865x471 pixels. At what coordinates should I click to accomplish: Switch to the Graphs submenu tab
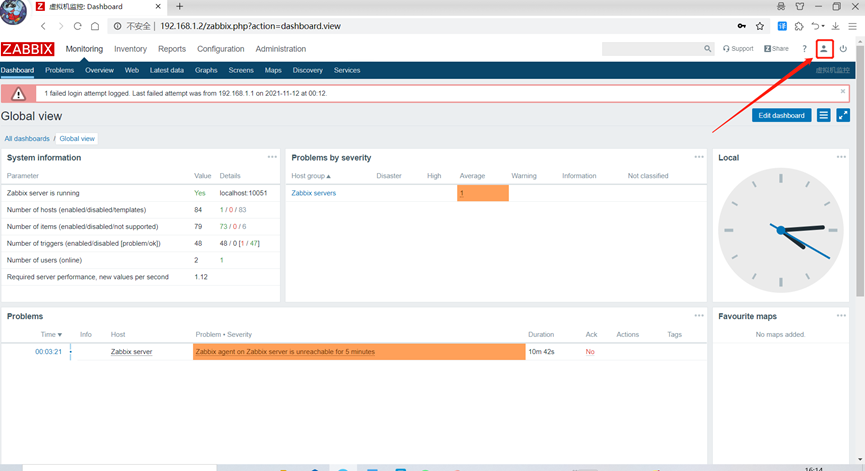206,70
